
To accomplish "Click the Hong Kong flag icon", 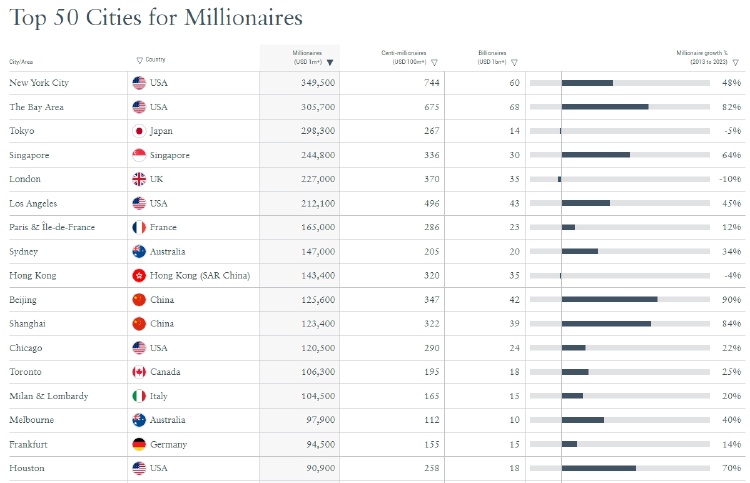I will tap(139, 275).
